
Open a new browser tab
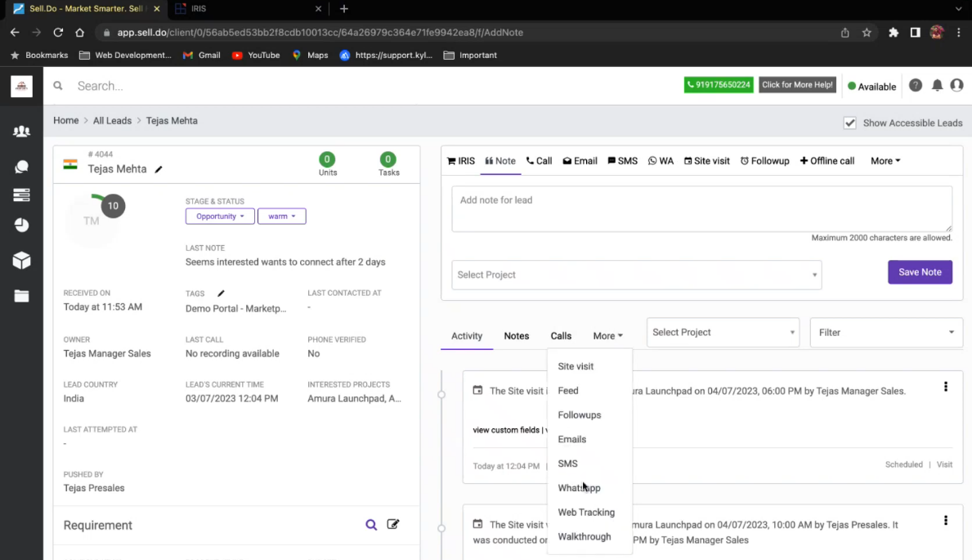(344, 9)
